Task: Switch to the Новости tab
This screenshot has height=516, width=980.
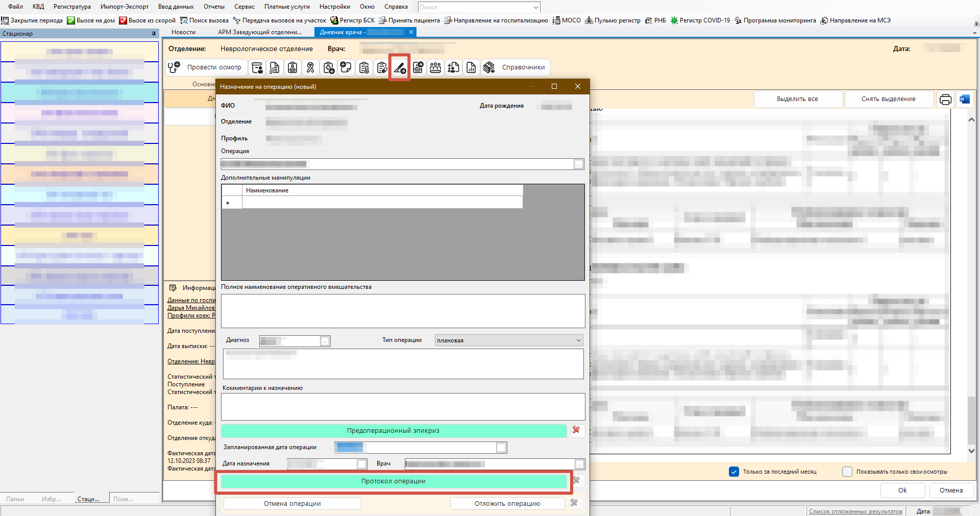Action: pyautogui.click(x=183, y=32)
